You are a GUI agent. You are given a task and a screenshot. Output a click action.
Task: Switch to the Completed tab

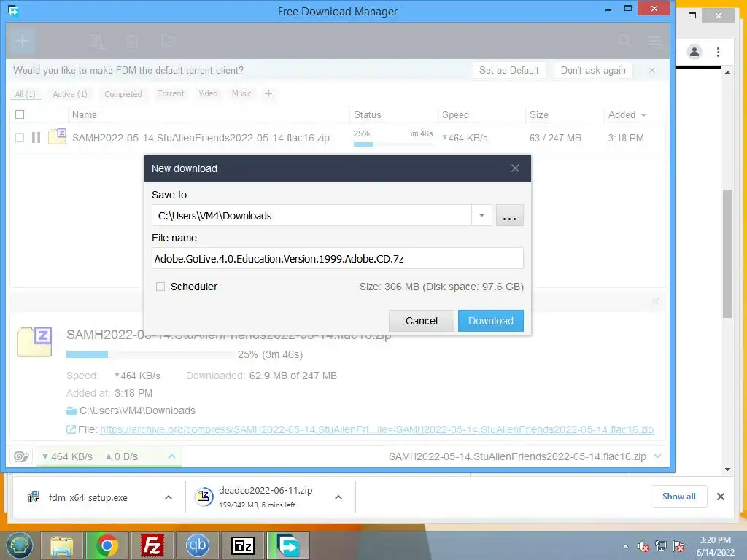pos(123,94)
